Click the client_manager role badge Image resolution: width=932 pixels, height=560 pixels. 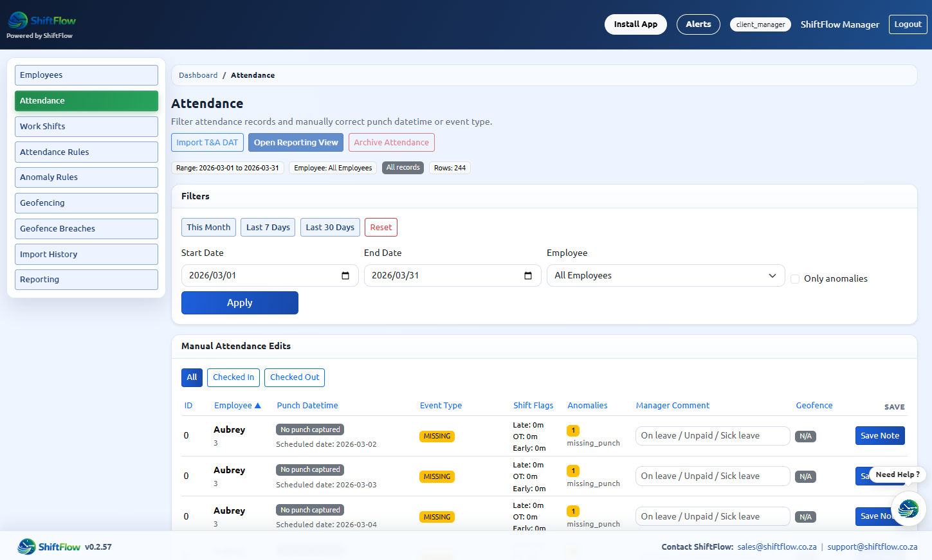[760, 24]
